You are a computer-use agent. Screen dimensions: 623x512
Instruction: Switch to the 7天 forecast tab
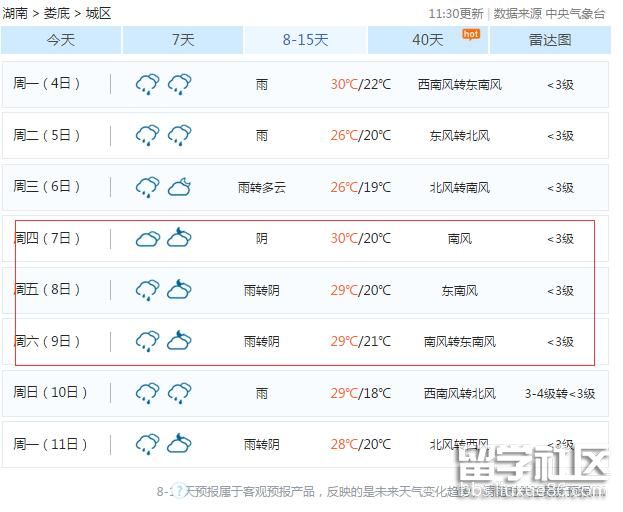pyautogui.click(x=183, y=40)
